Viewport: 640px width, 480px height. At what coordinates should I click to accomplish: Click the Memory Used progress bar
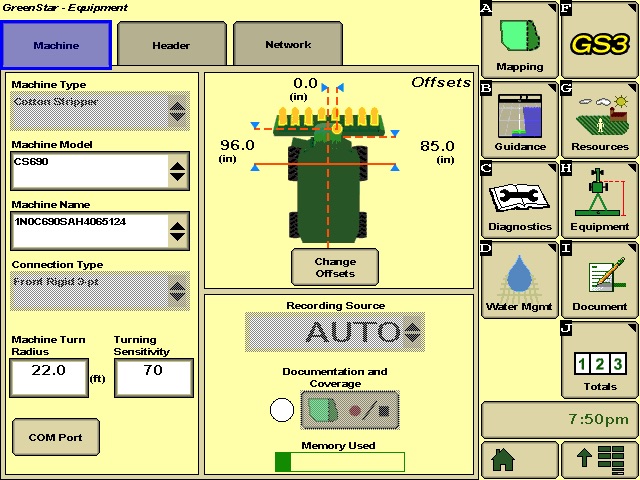pyautogui.click(x=340, y=462)
